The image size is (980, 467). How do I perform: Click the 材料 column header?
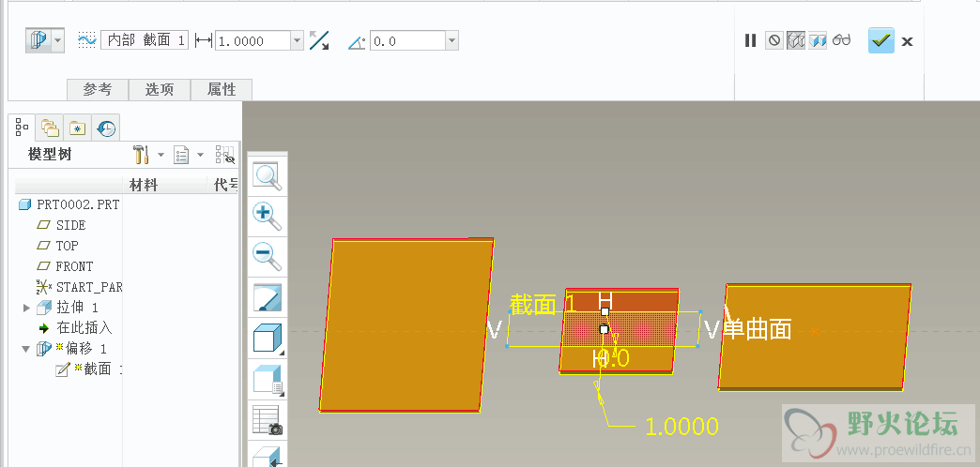pos(144,185)
